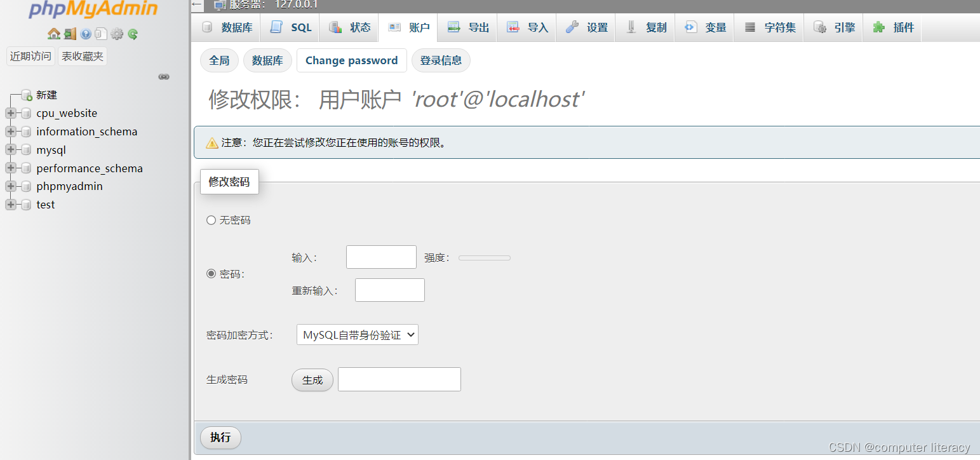Switch to the 账户 tab
The image size is (980, 460).
tap(408, 27)
